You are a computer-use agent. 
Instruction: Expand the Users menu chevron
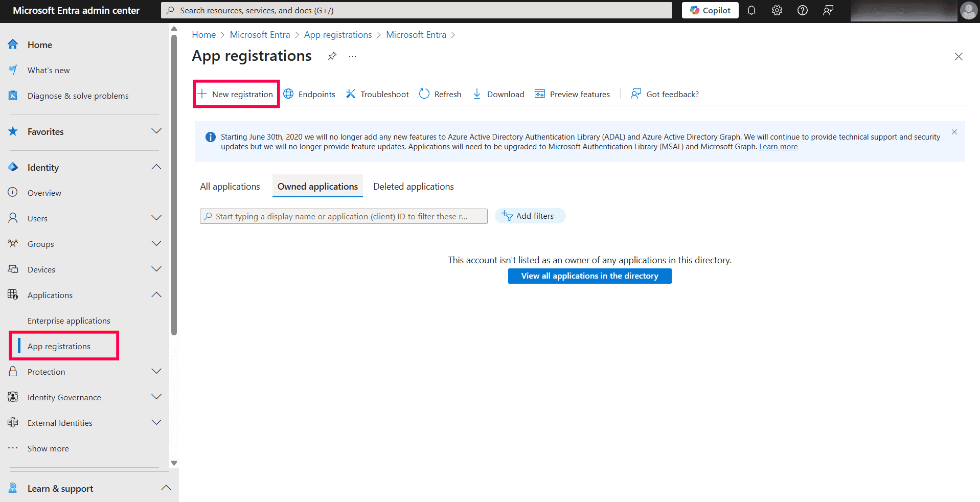click(156, 218)
